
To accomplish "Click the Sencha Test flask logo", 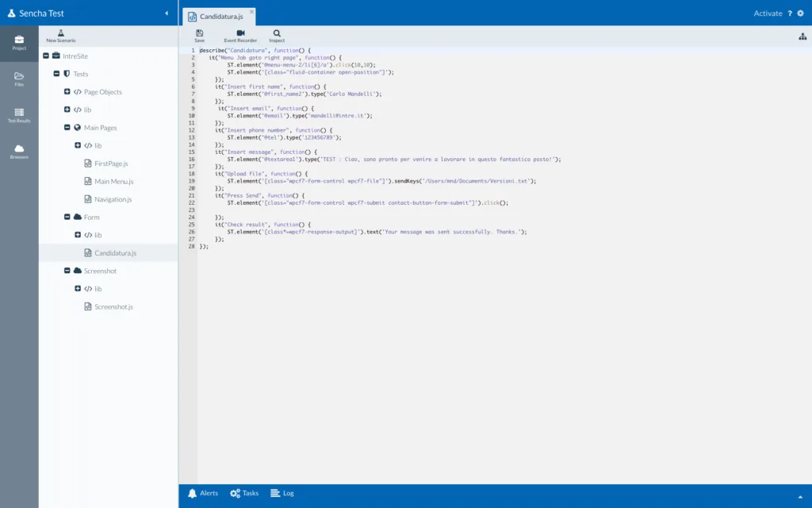I will click(11, 13).
